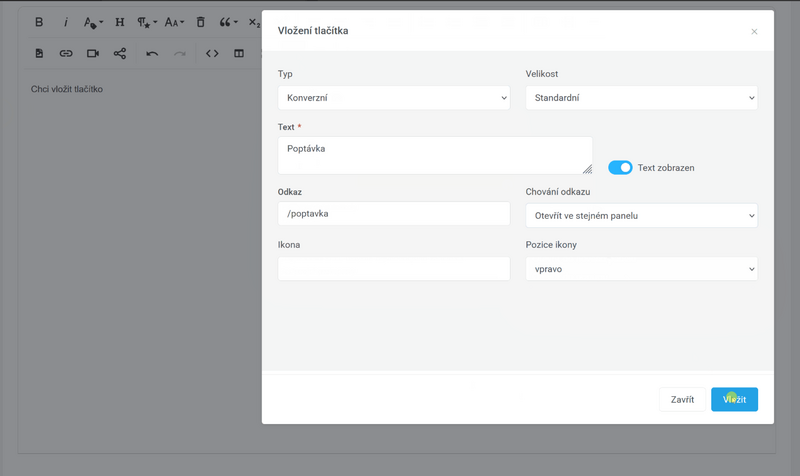Toggle italic formatting in the editor toolbar
The image size is (800, 476).
[66, 22]
